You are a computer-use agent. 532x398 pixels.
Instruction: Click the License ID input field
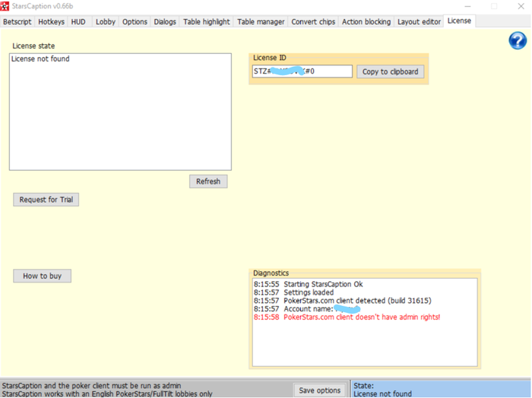tap(302, 71)
